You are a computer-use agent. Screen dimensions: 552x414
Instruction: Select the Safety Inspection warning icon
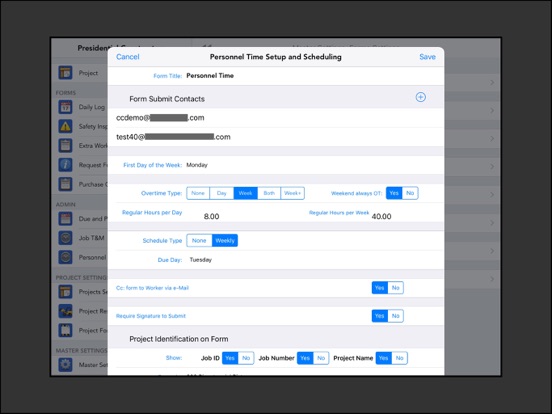click(x=65, y=126)
